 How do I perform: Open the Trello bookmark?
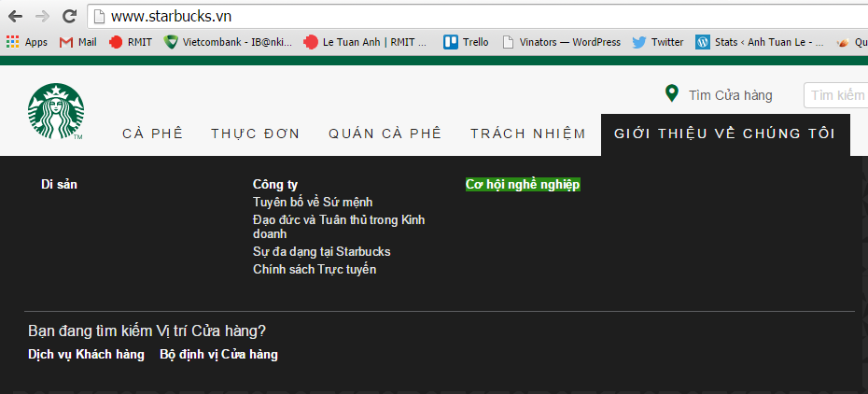(466, 42)
